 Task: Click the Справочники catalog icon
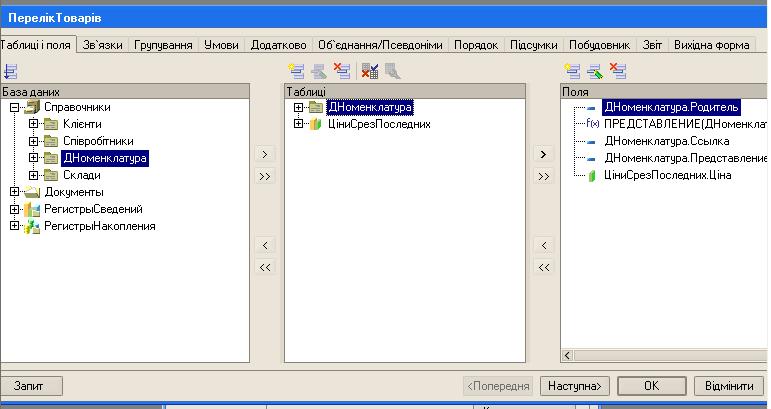coord(32,107)
